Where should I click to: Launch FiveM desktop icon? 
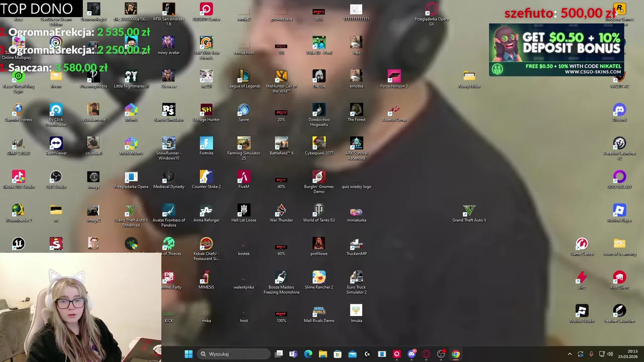[244, 179]
